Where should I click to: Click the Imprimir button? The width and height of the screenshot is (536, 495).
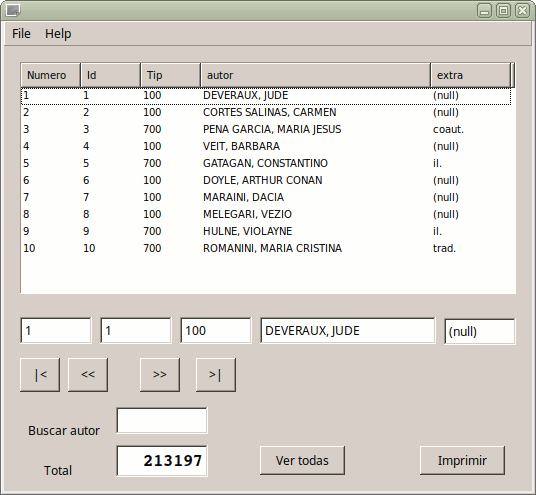pos(462,460)
